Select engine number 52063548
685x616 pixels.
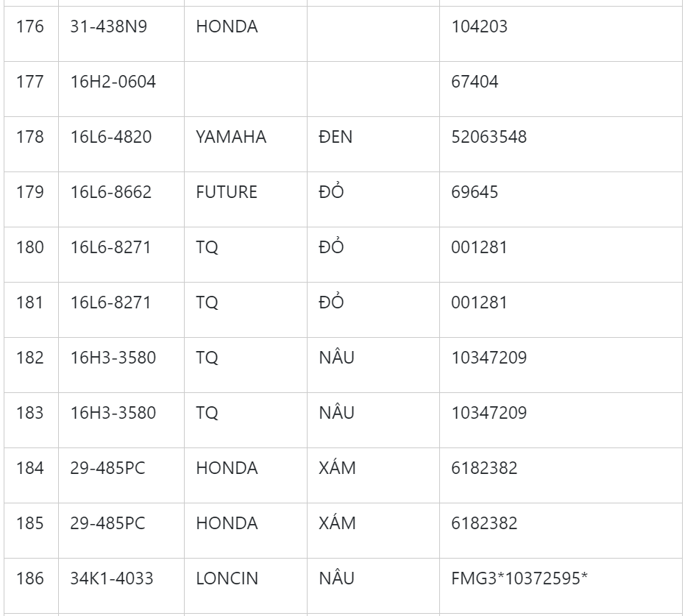(x=489, y=138)
